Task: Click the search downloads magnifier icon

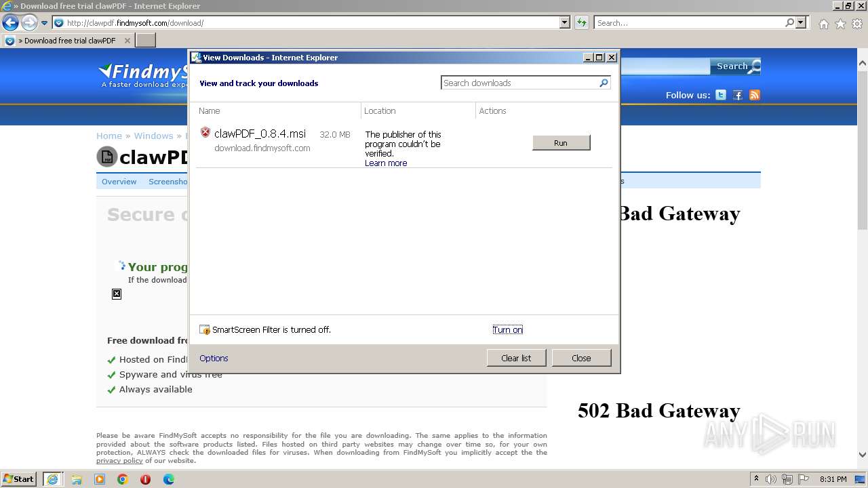Action: pyautogui.click(x=604, y=83)
